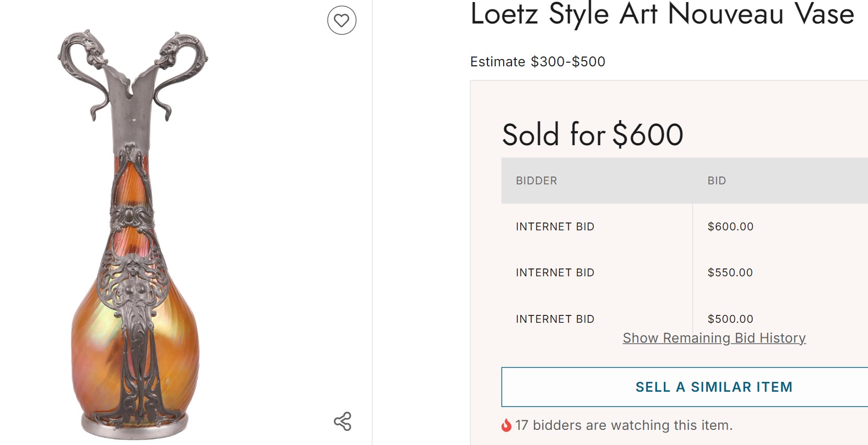Screen dimensions: 868x445
Task: Click the Estimate $300-$500 text
Action: click(538, 62)
